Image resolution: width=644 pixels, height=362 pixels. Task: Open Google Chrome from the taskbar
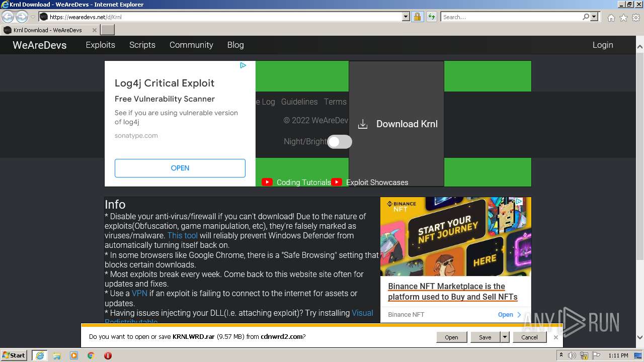(91, 355)
